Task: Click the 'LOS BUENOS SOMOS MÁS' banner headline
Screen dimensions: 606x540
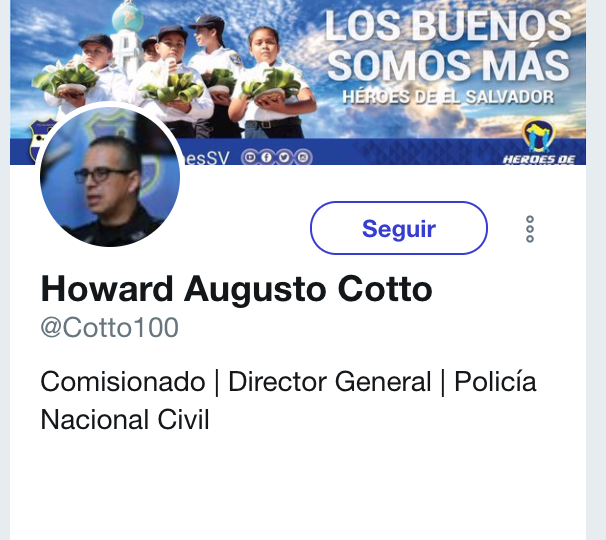Action: [x=448, y=45]
